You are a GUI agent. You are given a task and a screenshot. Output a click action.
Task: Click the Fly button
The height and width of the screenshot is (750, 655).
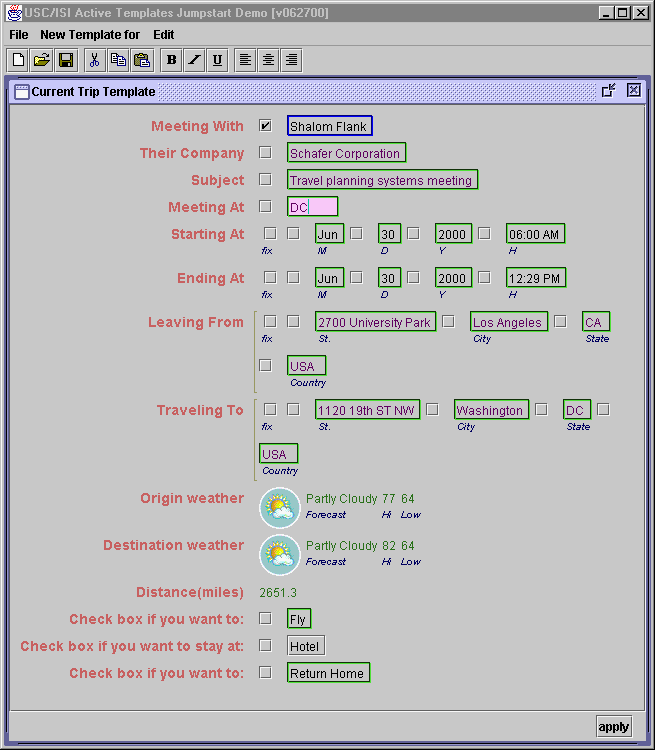(x=299, y=619)
